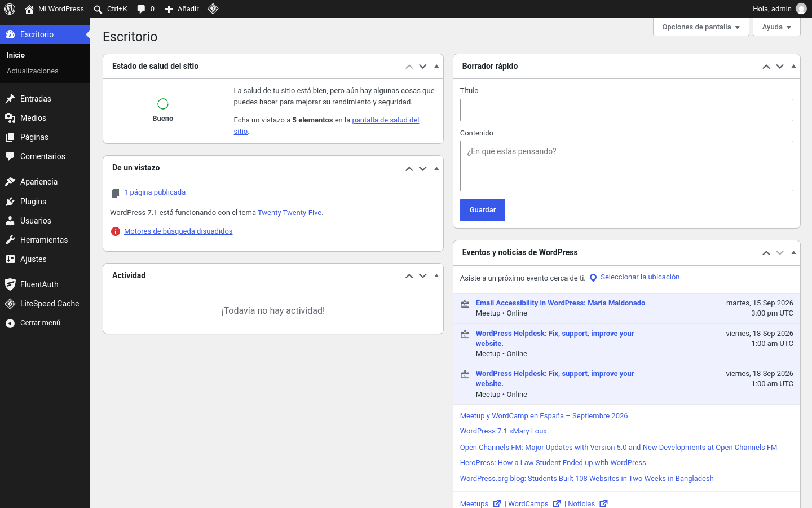Open the Ajustes menu
This screenshot has height=508, width=812.
[x=45, y=259]
